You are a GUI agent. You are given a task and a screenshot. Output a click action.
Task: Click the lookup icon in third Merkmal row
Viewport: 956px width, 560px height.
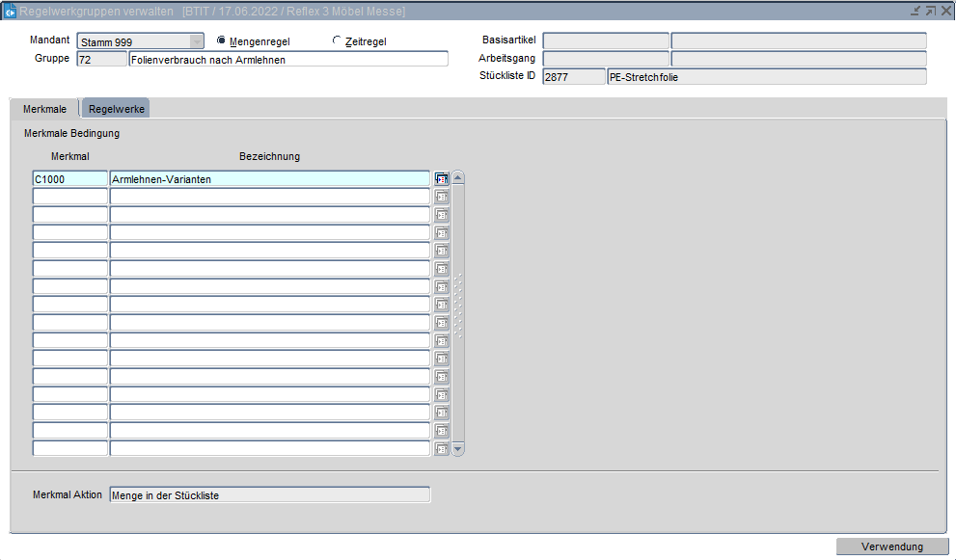click(442, 215)
